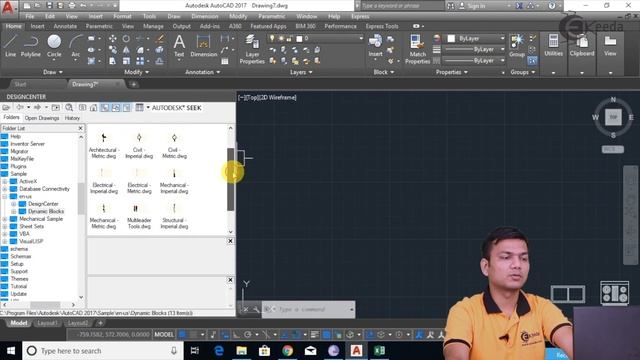Image resolution: width=640 pixels, height=360 pixels.
Task: Open the Express Tools ribbon tab
Action: tap(382, 26)
